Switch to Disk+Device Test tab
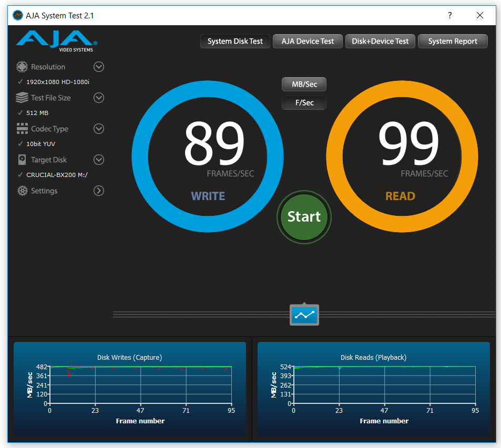The width and height of the screenshot is (501, 448). (x=380, y=41)
